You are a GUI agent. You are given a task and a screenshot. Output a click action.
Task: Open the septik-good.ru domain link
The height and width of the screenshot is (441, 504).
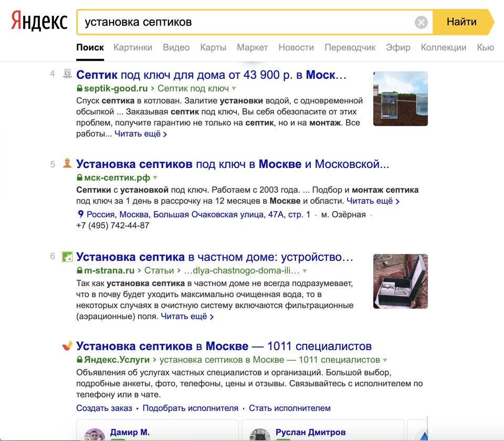tap(115, 88)
